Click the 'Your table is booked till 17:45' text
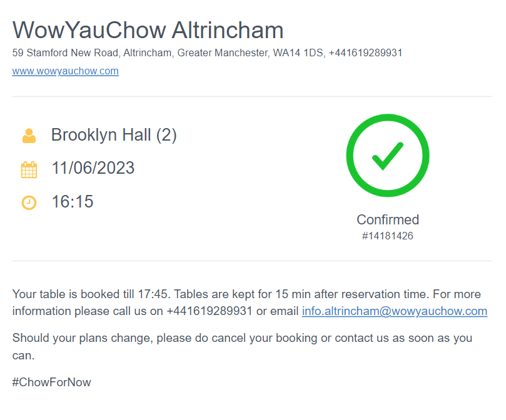The width and height of the screenshot is (506, 420). tap(91, 294)
